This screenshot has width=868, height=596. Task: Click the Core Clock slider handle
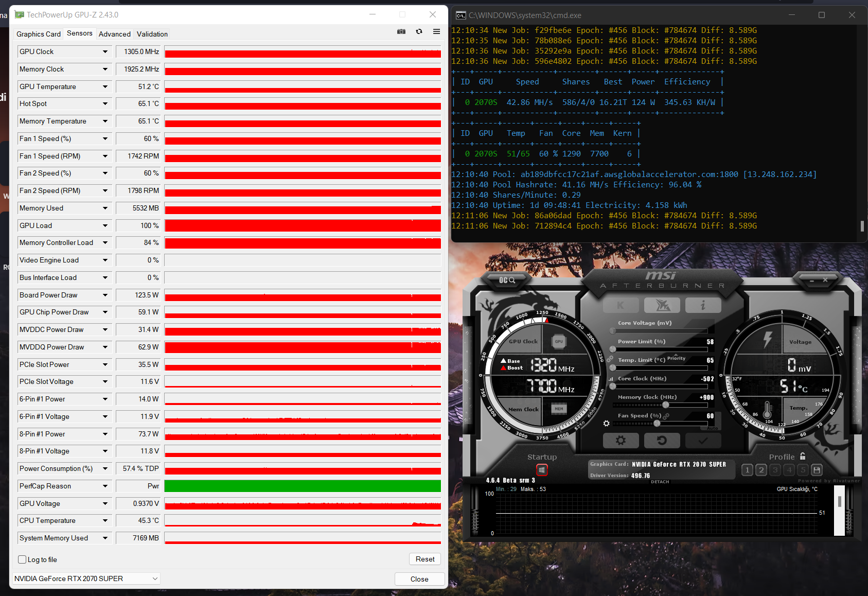[x=613, y=387]
